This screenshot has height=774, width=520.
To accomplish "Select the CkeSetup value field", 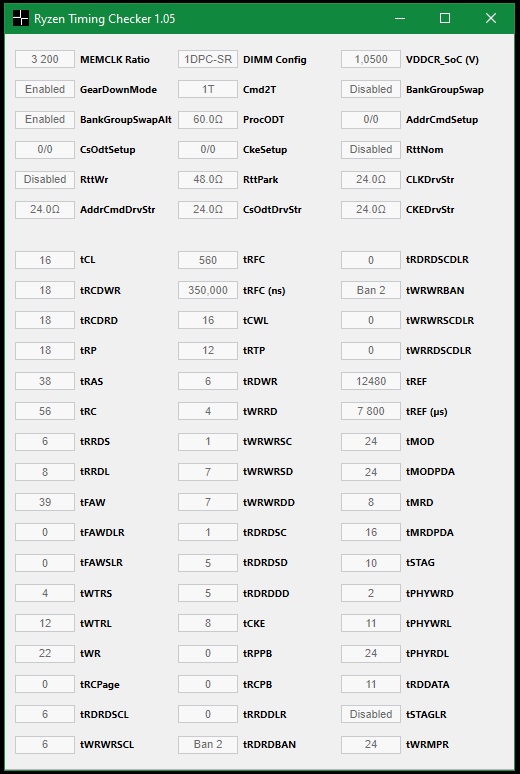I will pos(208,150).
